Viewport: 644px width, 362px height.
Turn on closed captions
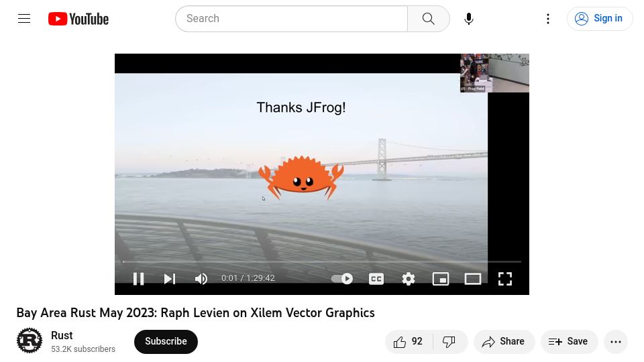click(x=376, y=279)
